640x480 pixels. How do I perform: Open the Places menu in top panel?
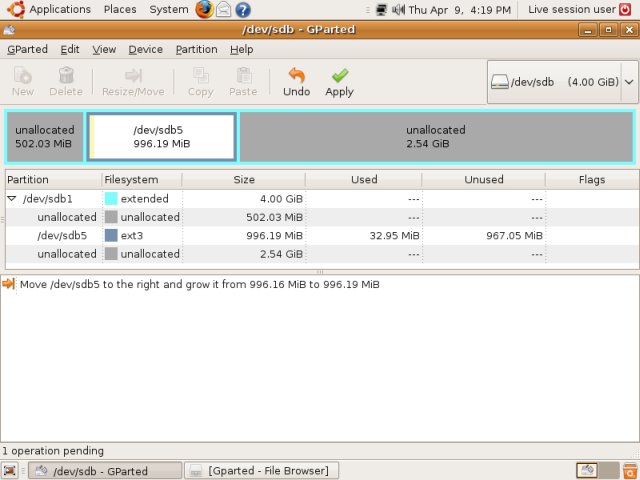(120, 9)
